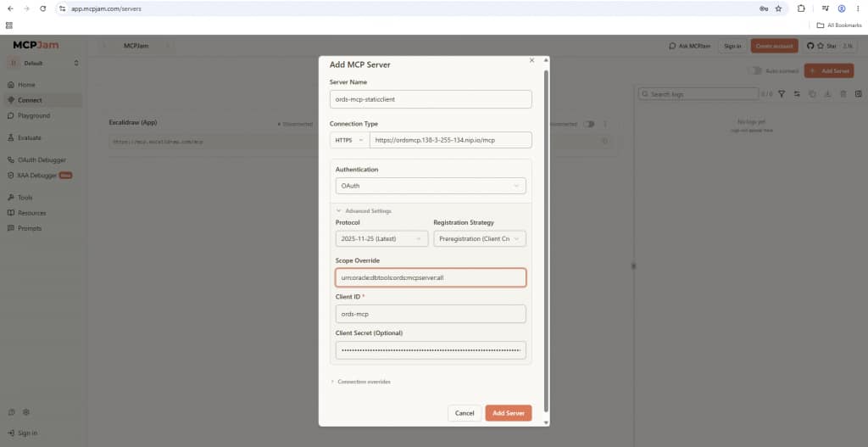
Task: Click the dialog scrollbar down arrow
Action: tap(547, 422)
